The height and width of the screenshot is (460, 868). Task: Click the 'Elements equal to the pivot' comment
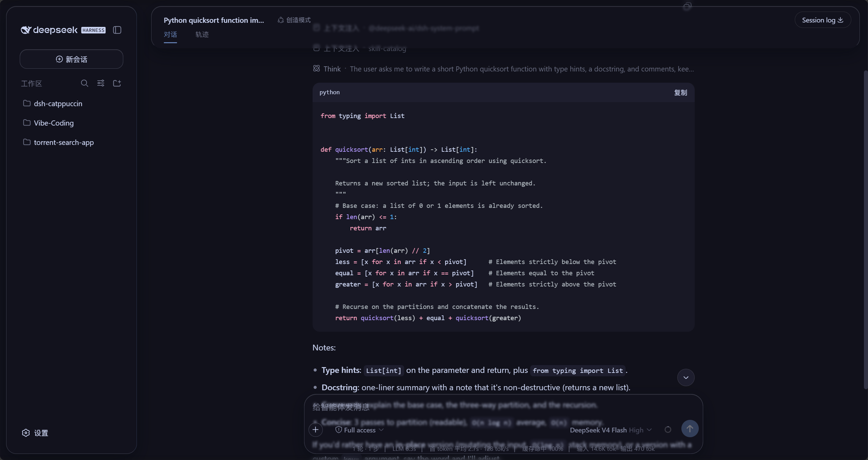[x=541, y=273]
